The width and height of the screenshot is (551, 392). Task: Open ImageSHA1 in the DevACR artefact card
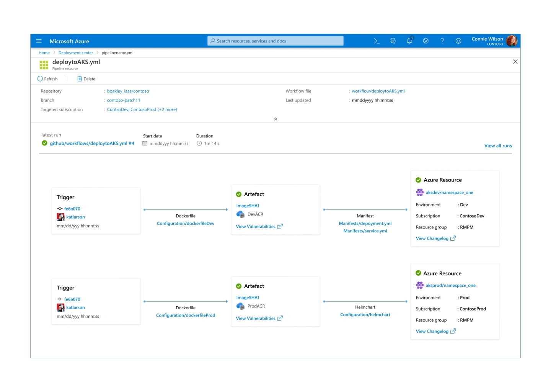248,206
